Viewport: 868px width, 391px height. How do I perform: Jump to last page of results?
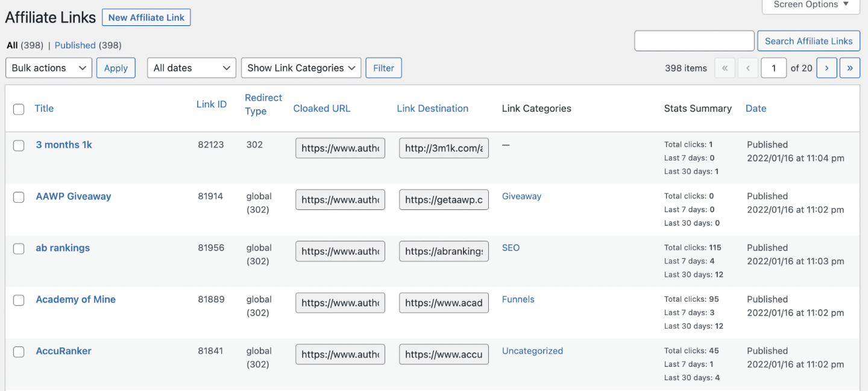click(x=849, y=68)
